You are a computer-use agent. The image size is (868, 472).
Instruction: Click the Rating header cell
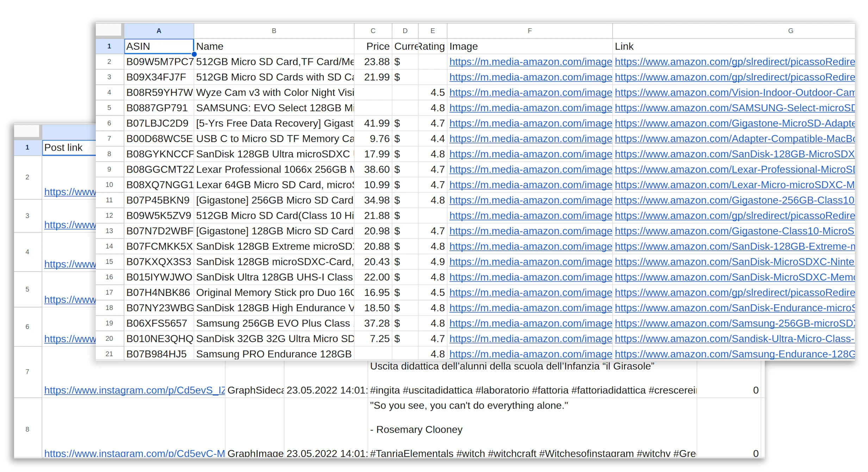433,46
